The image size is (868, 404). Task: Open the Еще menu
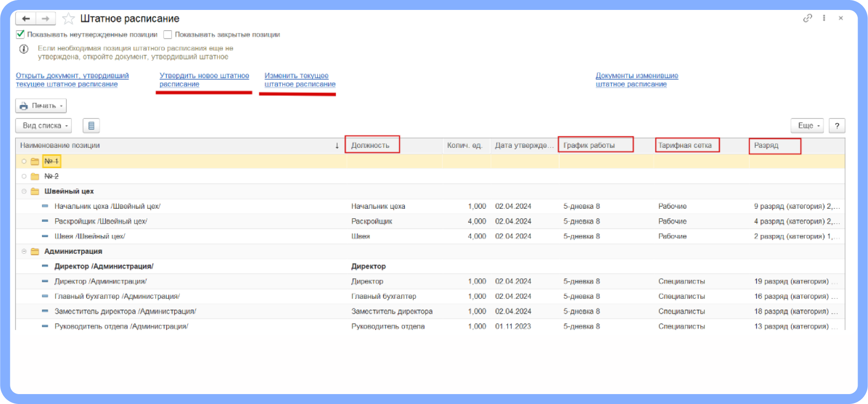pos(807,126)
